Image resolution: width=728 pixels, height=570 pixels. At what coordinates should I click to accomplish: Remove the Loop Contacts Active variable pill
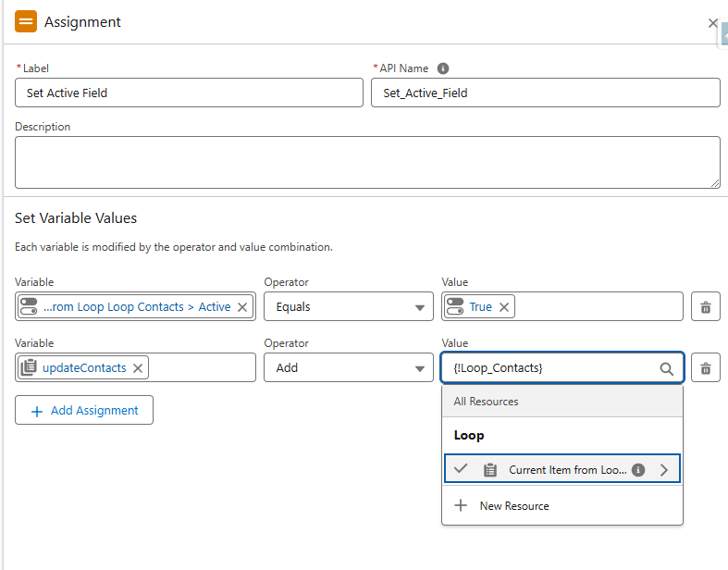pos(242,306)
